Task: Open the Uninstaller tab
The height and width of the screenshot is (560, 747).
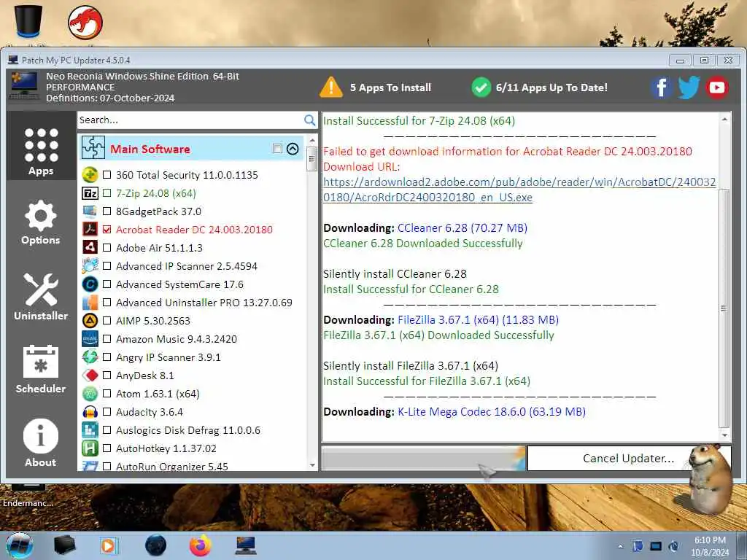Action: click(41, 297)
